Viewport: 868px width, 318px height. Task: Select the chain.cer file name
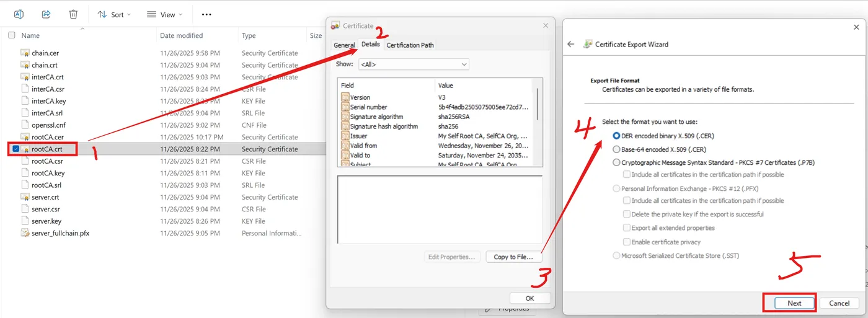pos(45,53)
